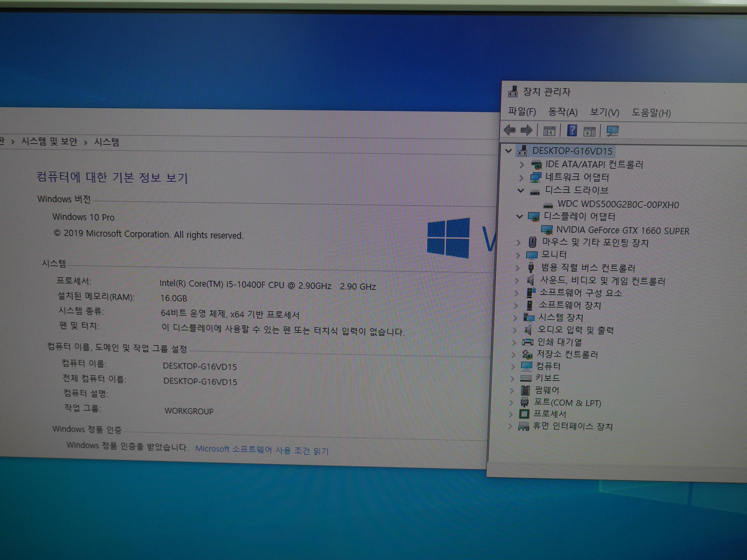
Task: Click 시스템 breadcrumb in System window
Action: point(107,142)
